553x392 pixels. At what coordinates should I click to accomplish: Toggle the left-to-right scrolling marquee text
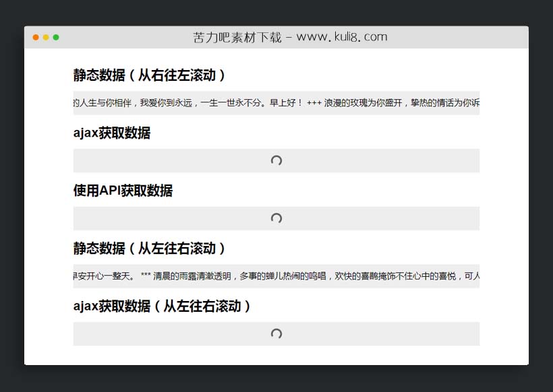[276, 275]
